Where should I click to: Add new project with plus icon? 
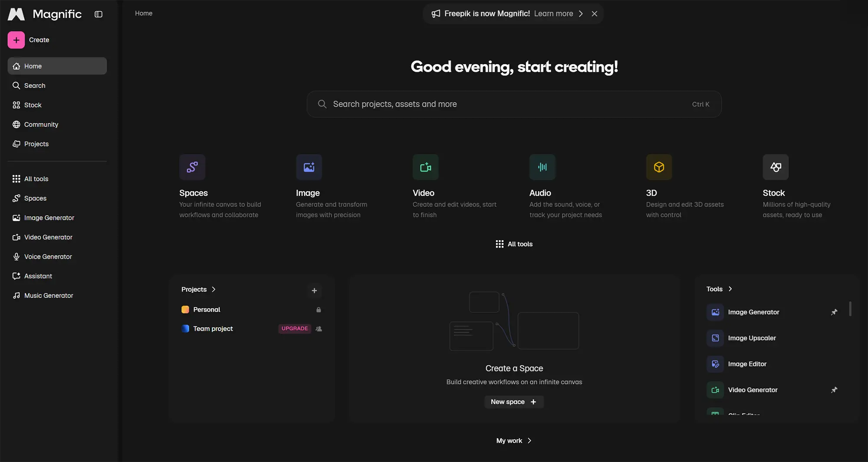click(x=314, y=291)
